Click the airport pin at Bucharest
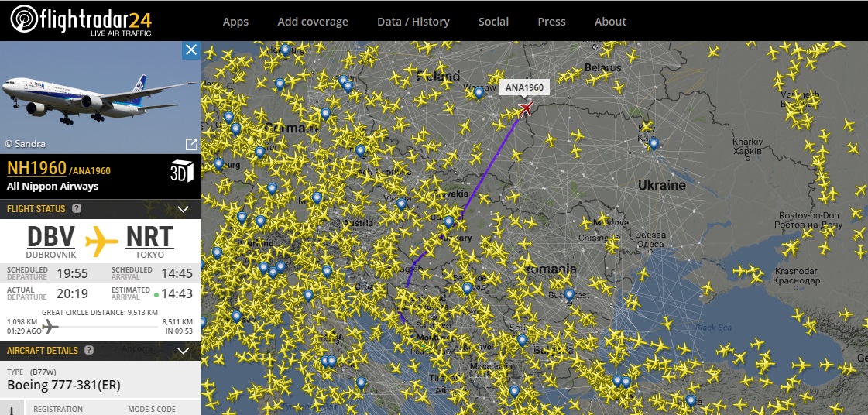Screen dimensions: 868x415 [x=569, y=294]
